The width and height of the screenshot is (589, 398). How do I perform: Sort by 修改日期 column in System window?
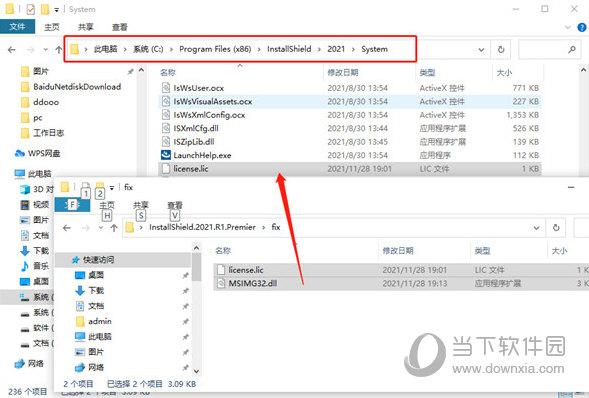tap(343, 72)
